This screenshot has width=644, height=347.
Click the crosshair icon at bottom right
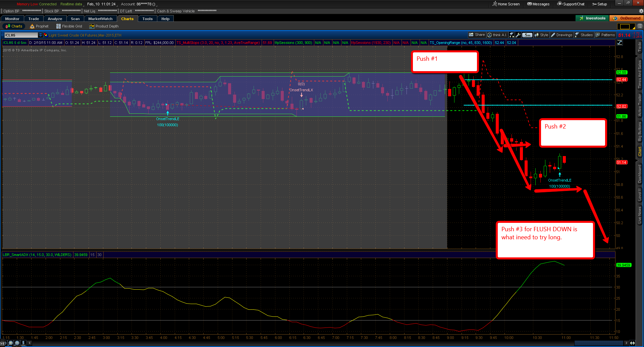pos(632,343)
